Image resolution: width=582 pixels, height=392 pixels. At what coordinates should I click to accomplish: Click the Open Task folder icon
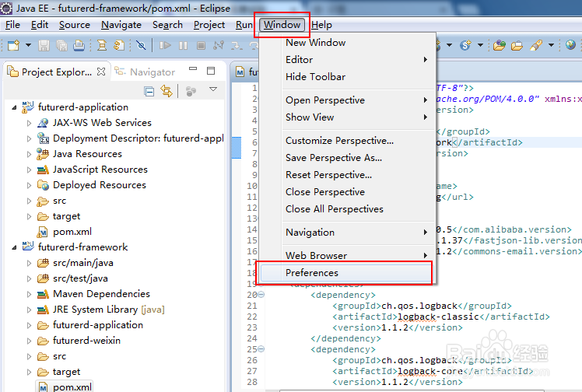coord(517,46)
